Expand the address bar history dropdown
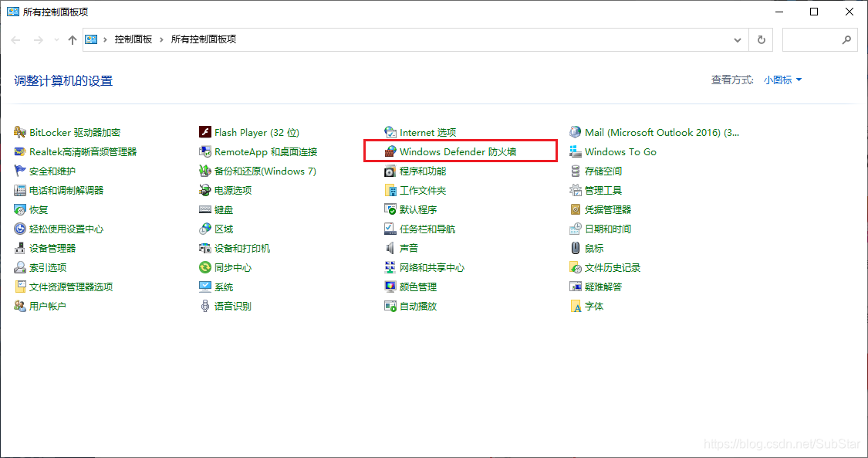868x458 pixels. (738, 40)
